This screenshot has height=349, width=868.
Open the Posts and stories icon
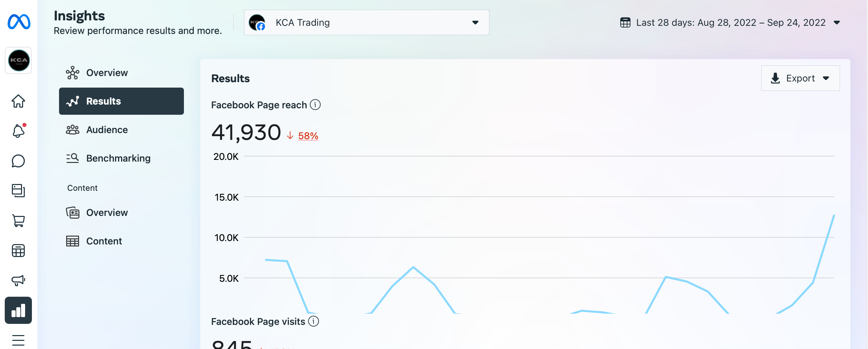pos(18,191)
